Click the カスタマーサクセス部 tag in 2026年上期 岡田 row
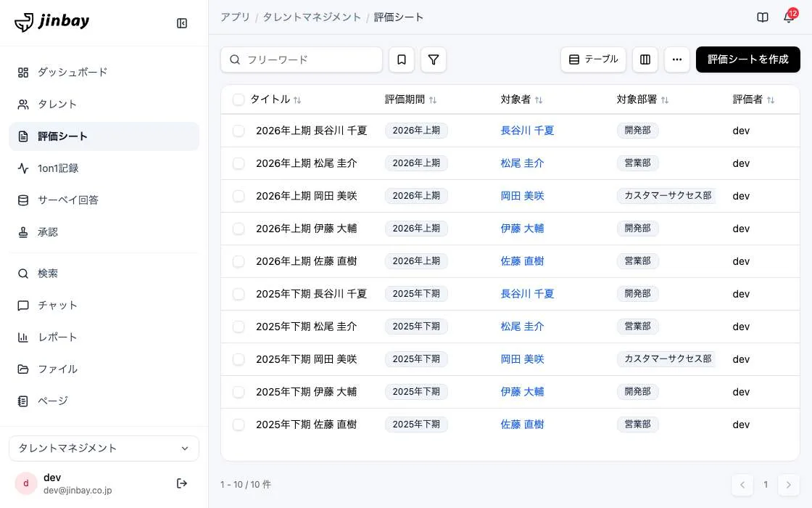This screenshot has height=508, width=812. [x=667, y=196]
